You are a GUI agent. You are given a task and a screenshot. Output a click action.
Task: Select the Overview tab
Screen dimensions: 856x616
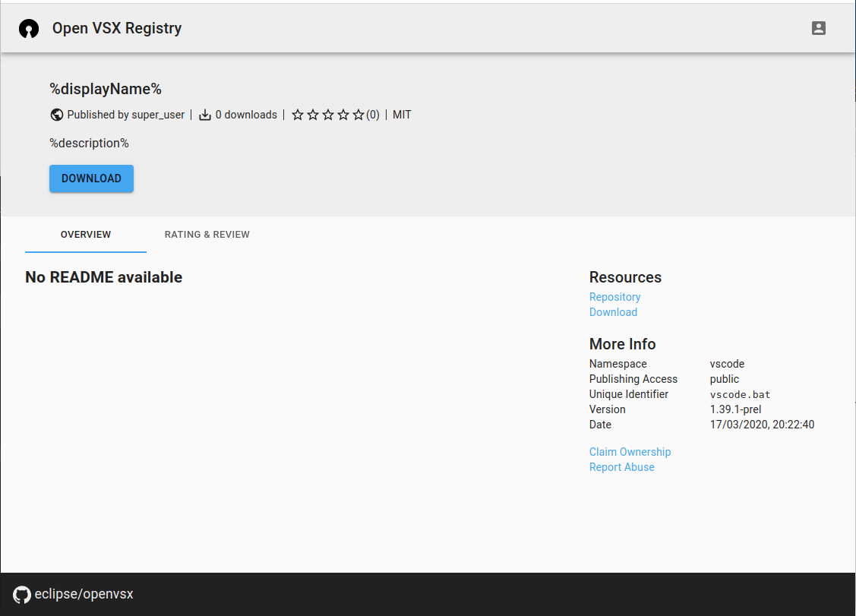[x=85, y=234]
